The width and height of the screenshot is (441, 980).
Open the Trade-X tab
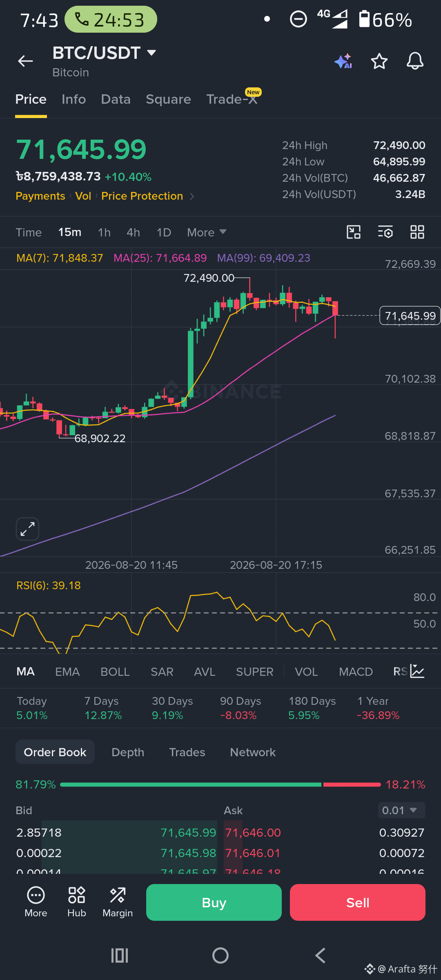coord(232,99)
